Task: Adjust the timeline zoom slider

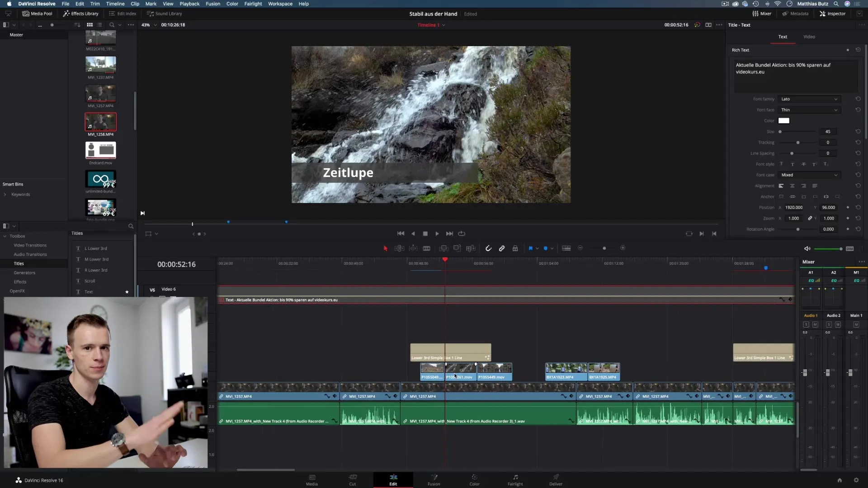Action: 604,248
